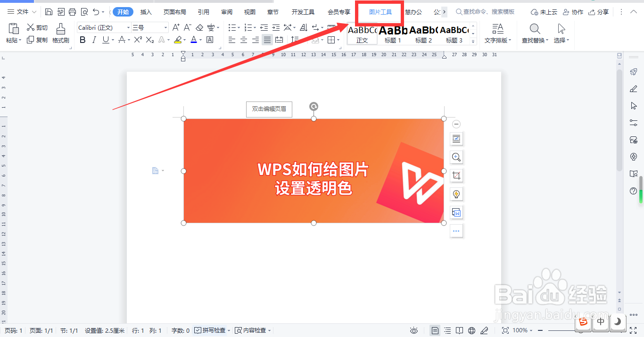Open the font size 三号 dropdown
This screenshot has width=644, height=337.
coord(165,28)
